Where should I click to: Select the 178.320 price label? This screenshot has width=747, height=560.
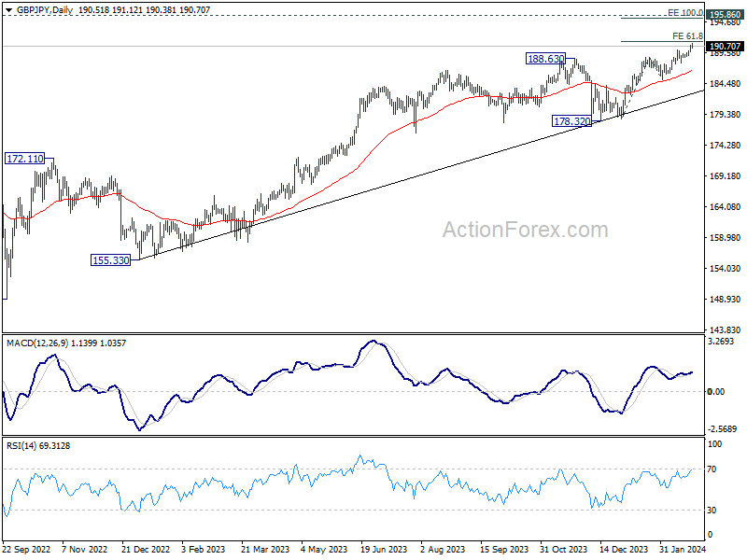click(571, 121)
